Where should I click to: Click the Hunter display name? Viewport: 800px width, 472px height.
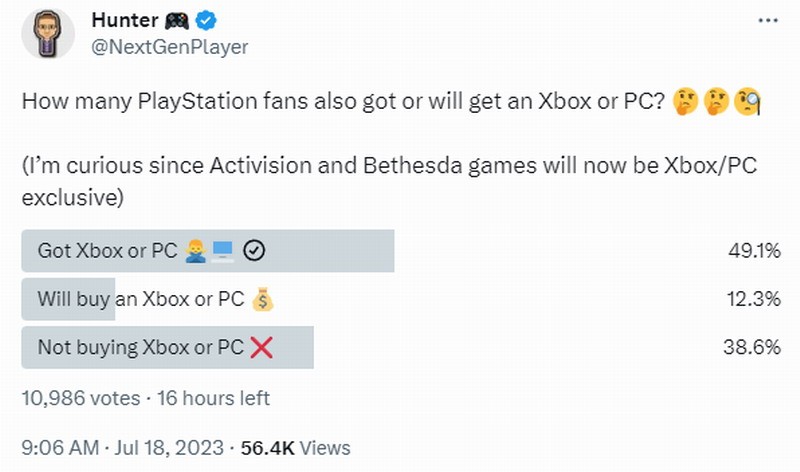pyautogui.click(x=124, y=21)
